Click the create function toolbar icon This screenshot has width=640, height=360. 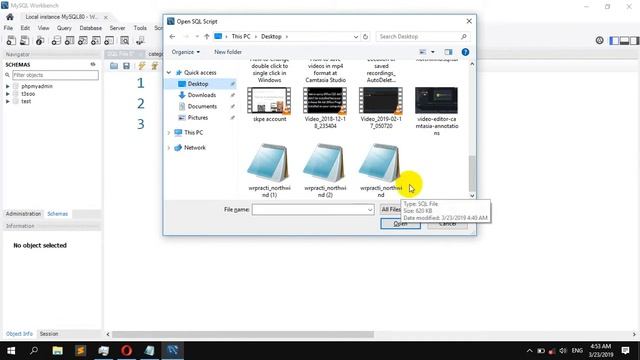click(x=109, y=40)
